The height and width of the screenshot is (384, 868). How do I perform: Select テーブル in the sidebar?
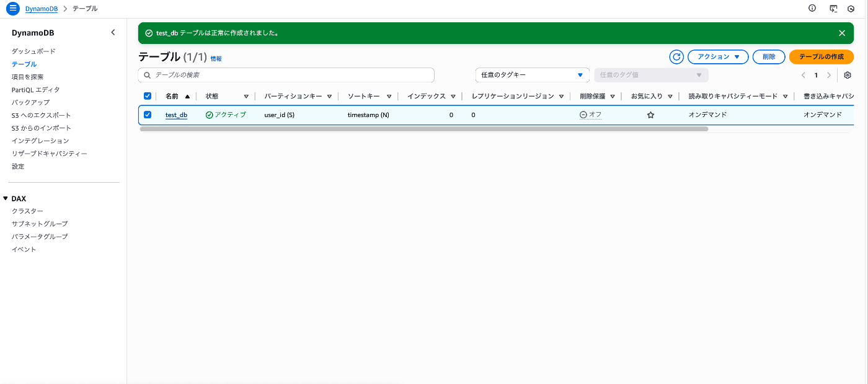24,64
